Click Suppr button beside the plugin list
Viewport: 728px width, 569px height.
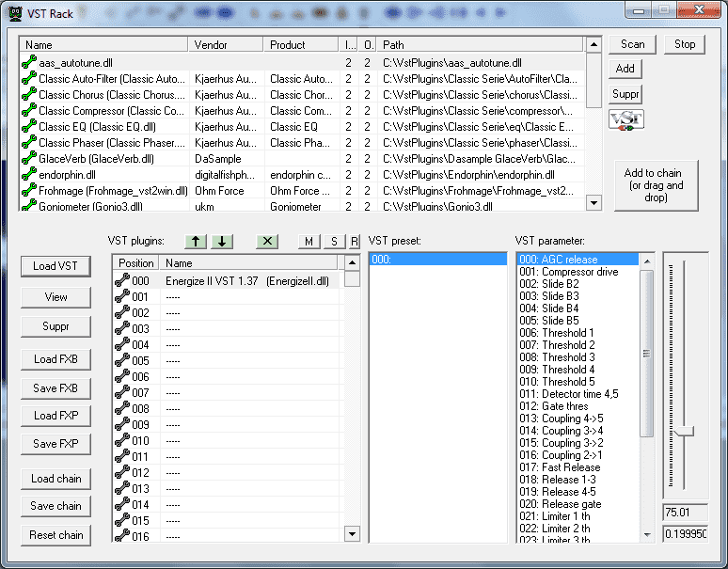(x=625, y=94)
